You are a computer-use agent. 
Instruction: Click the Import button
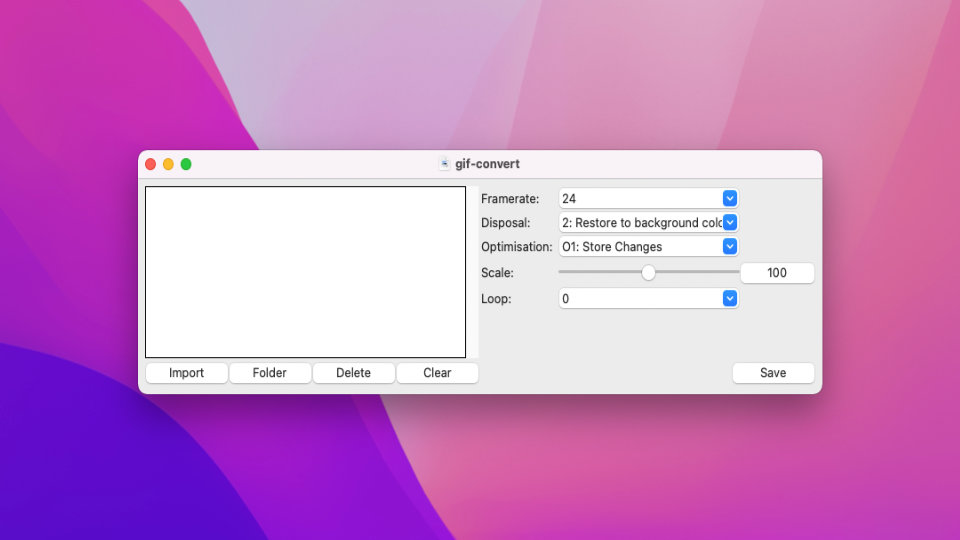(186, 373)
